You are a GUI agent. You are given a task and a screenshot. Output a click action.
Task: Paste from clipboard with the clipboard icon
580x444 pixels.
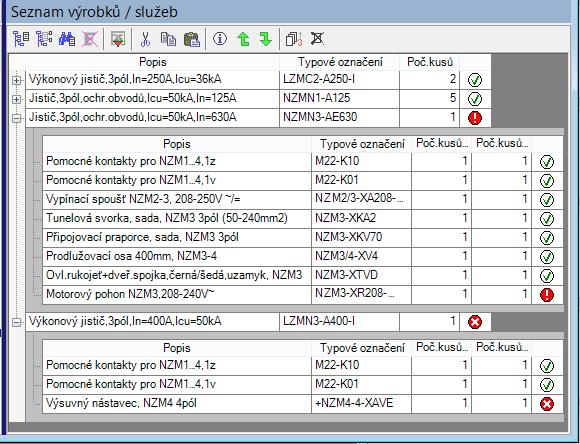(192, 38)
